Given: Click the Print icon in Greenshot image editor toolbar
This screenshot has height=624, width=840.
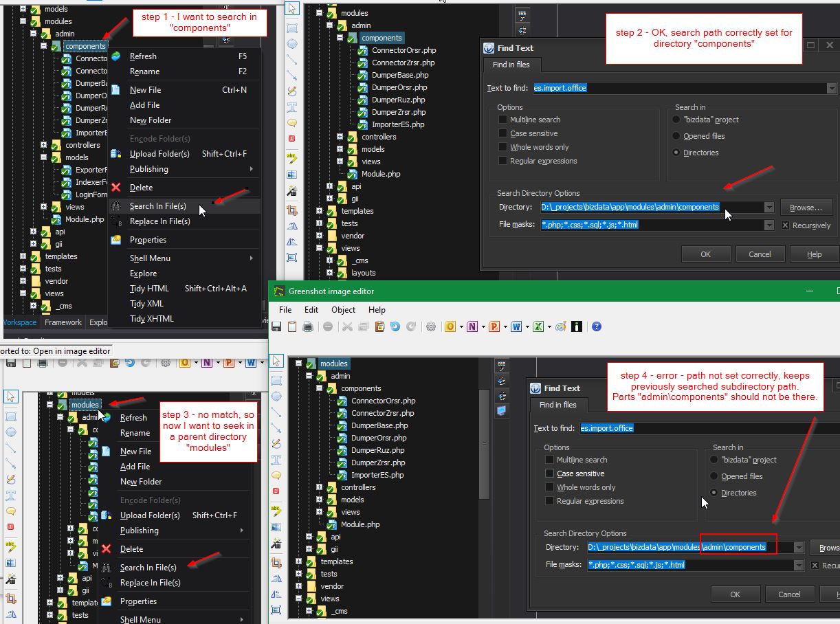Looking at the screenshot, I should click(x=308, y=326).
